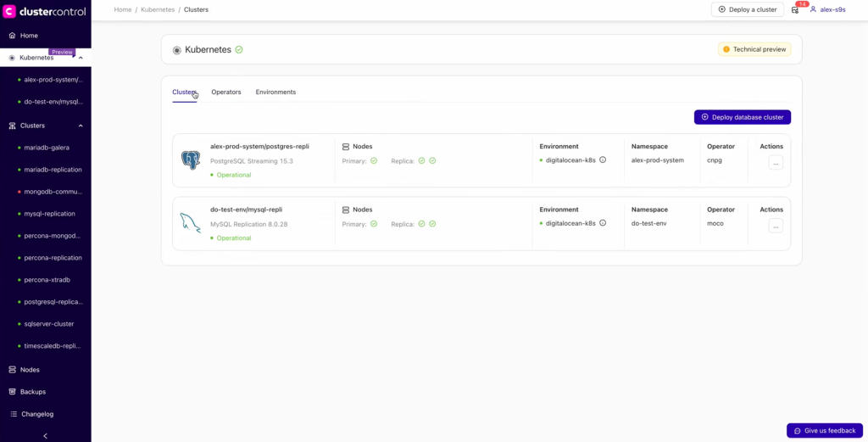Open mongodb-commu... cluster

[53, 192]
